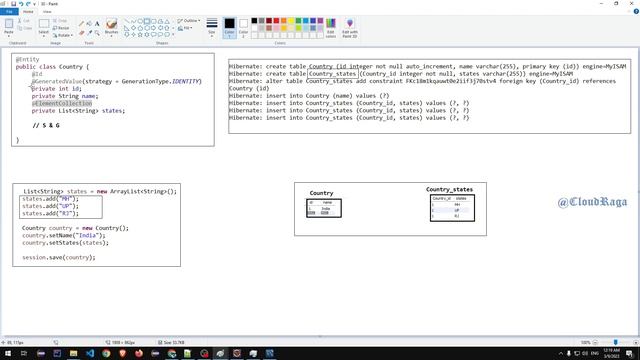Pick the Pentagon shape
Viewport: 640px width, 360px height.
[140, 28]
